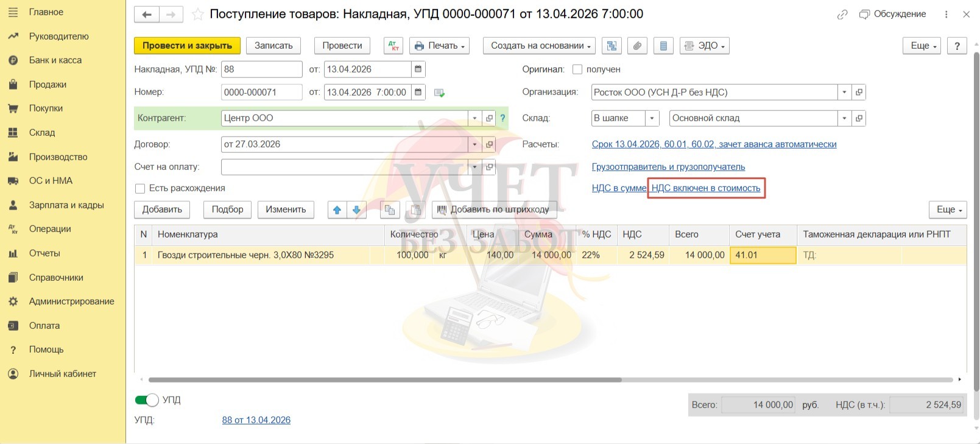This screenshot has height=444, width=980.
Task: Open the 88 от 13.04.2026 УПД link
Action: pyautogui.click(x=256, y=420)
